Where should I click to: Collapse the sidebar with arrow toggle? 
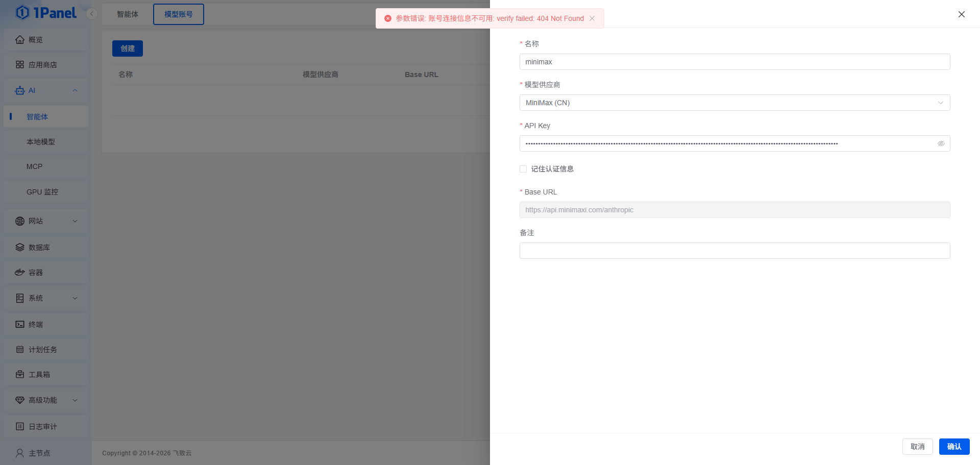(92, 14)
